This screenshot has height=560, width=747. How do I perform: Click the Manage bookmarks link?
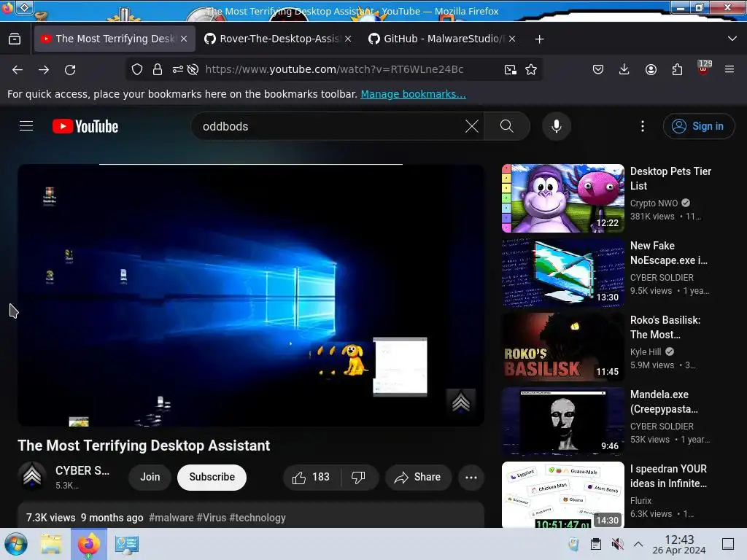click(x=413, y=94)
